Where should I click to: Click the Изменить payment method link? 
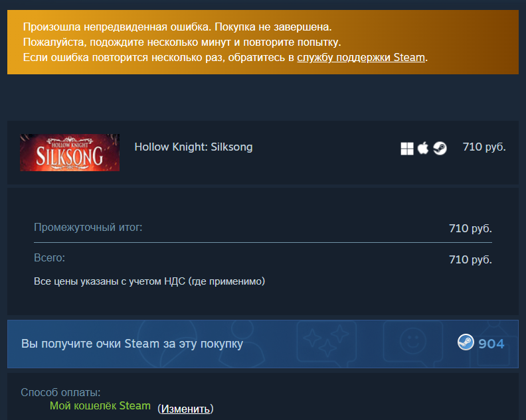tap(185, 409)
